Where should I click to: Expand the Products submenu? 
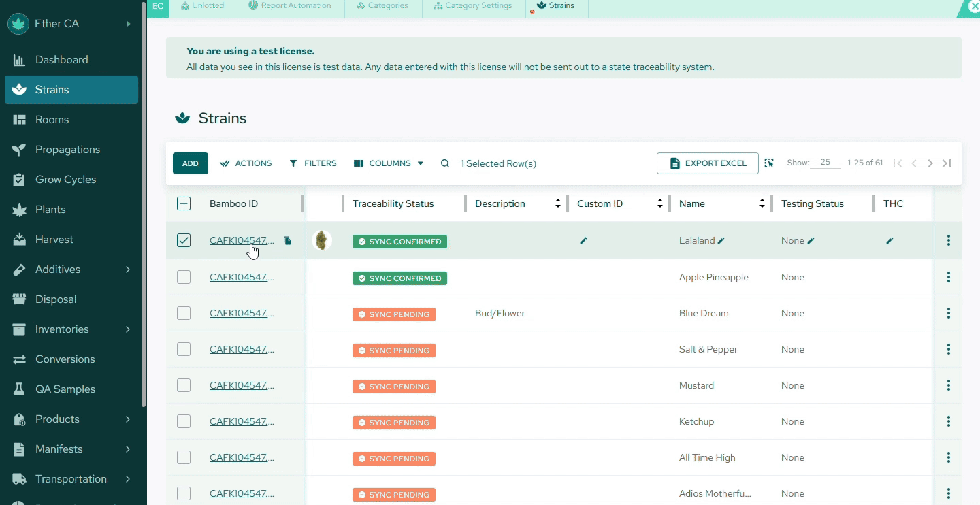click(x=128, y=419)
